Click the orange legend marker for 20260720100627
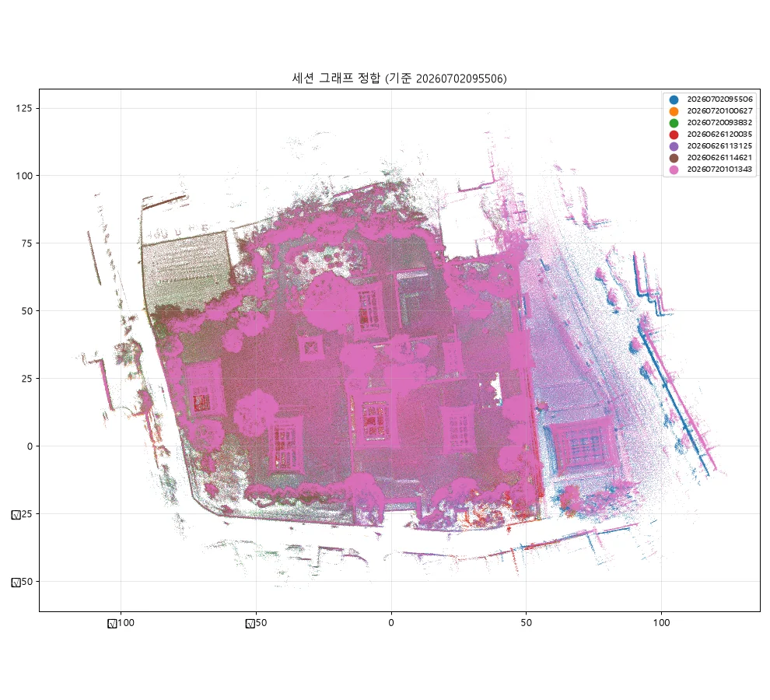 point(674,111)
